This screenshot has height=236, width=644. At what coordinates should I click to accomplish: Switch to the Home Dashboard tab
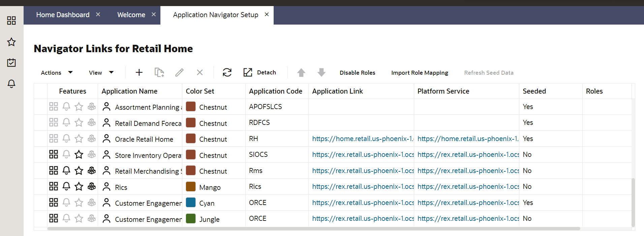[x=63, y=15]
